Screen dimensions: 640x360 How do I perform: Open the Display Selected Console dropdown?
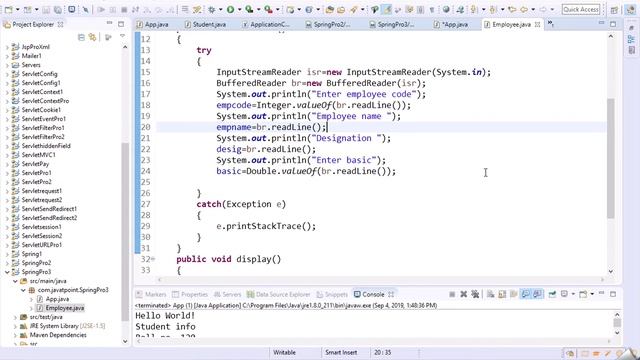click(573, 294)
